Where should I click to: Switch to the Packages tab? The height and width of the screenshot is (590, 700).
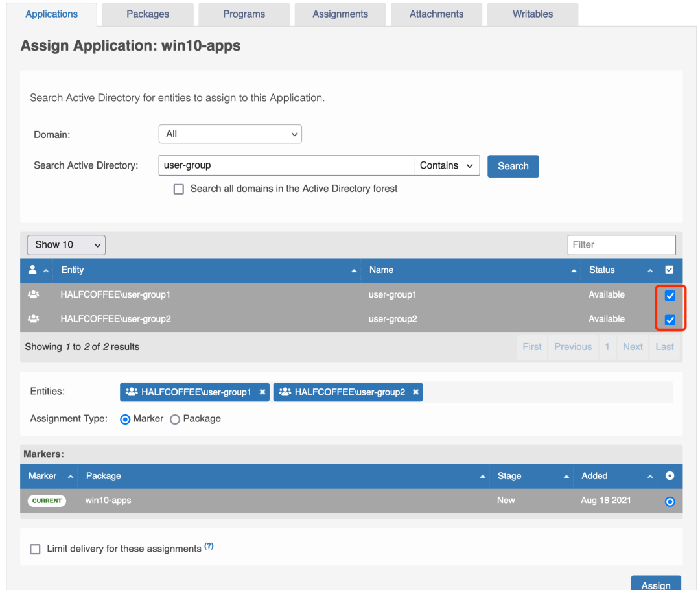(148, 14)
